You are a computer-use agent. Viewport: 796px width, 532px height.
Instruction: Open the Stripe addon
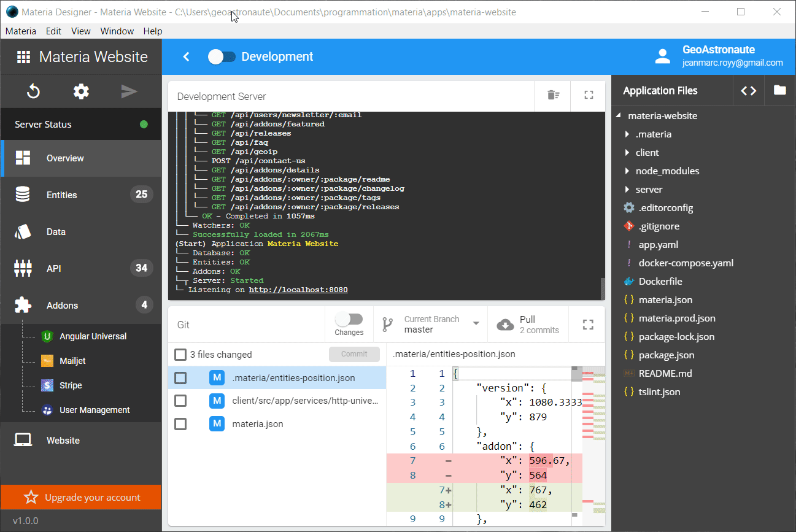71,385
